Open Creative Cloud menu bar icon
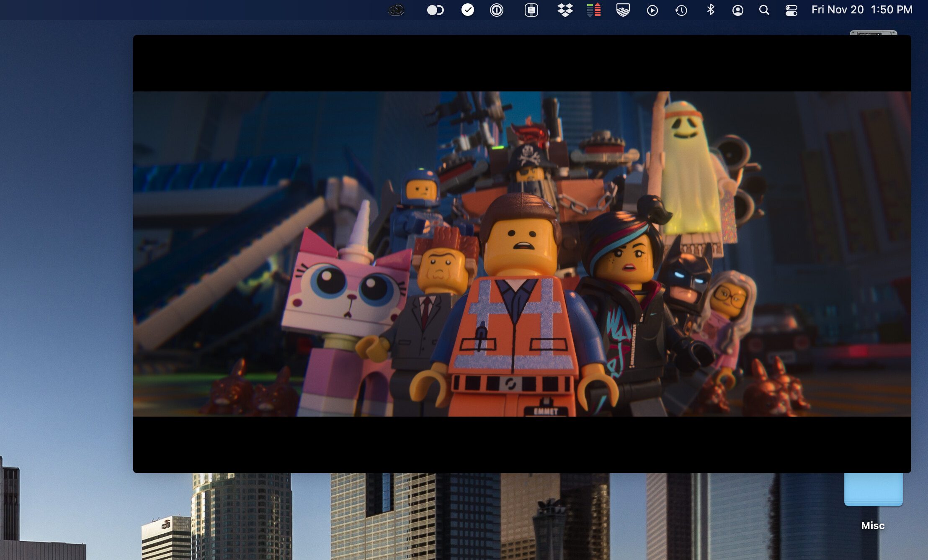Screen dimensions: 928x560 [x=396, y=10]
